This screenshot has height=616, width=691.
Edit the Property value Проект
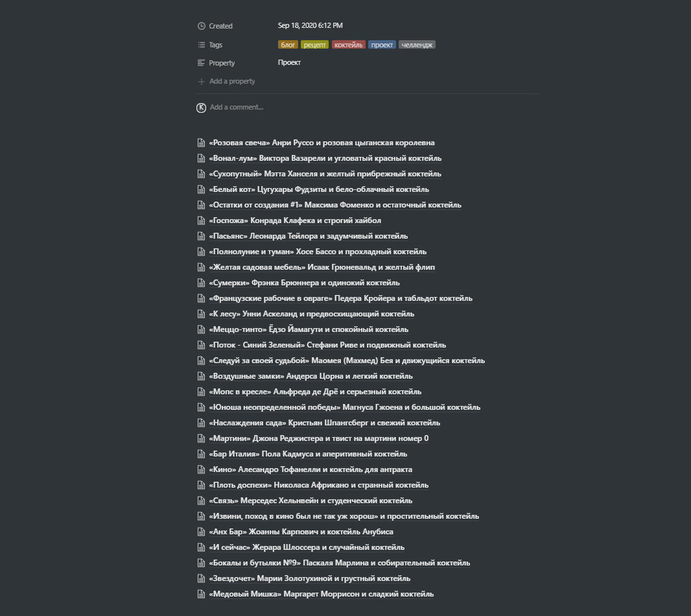pos(290,63)
